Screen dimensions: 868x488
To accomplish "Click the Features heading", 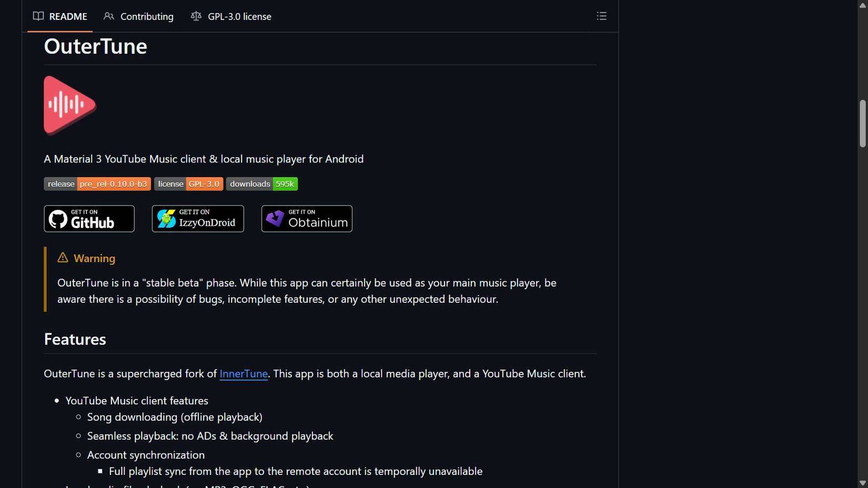I will 75,339.
